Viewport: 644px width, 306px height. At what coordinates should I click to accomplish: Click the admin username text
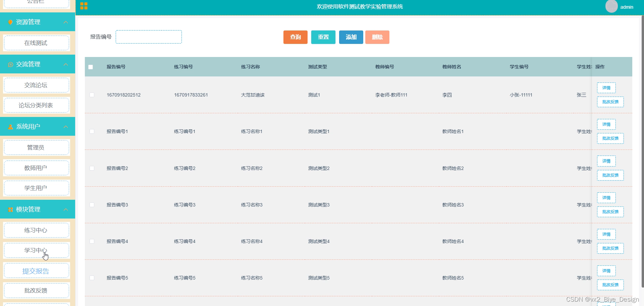tap(627, 7)
